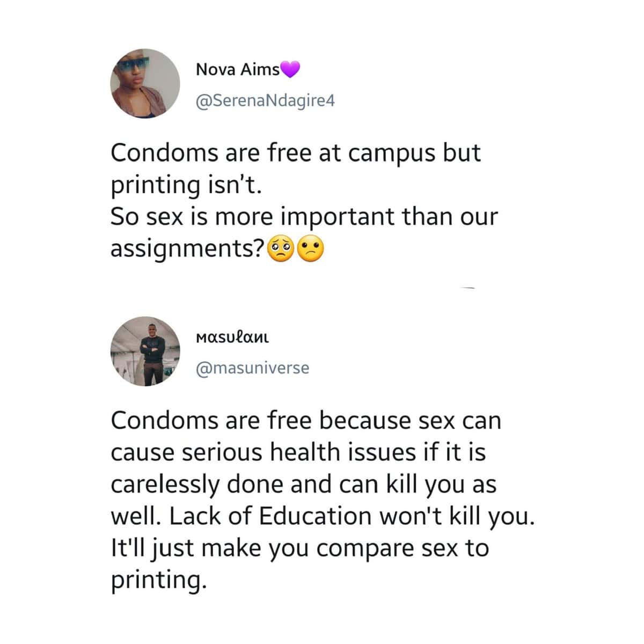The height and width of the screenshot is (644, 644).
Task: Click the line "Condoms are free because sex can"
Action: pos(305,420)
